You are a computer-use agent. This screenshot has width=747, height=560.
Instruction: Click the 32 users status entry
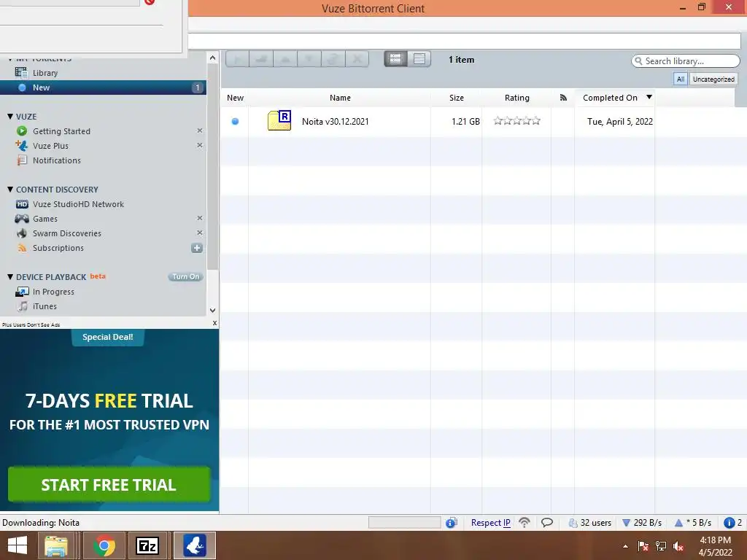tap(590, 523)
